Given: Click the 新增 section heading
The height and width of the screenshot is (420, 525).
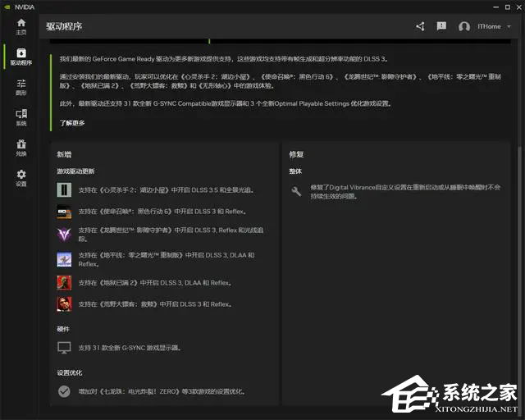Looking at the screenshot, I should click(x=64, y=154).
